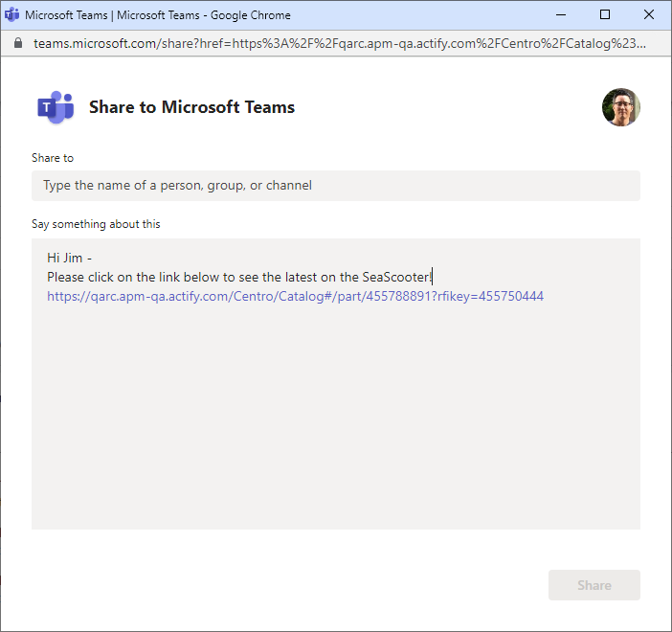Click the Share to recipient field
The image size is (672, 632).
pyautogui.click(x=336, y=186)
